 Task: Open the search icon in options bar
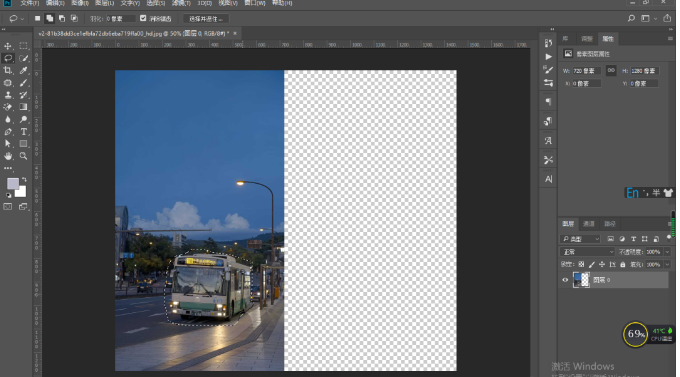631,19
